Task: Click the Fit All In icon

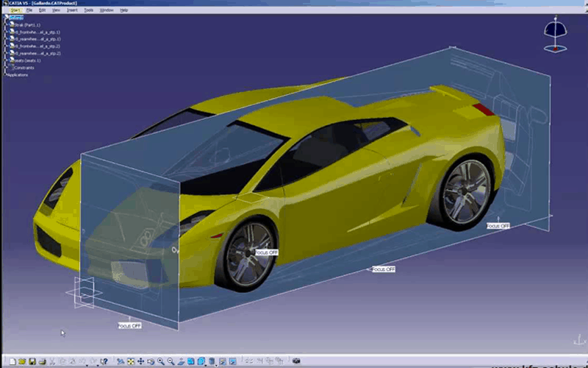Action: click(x=131, y=361)
